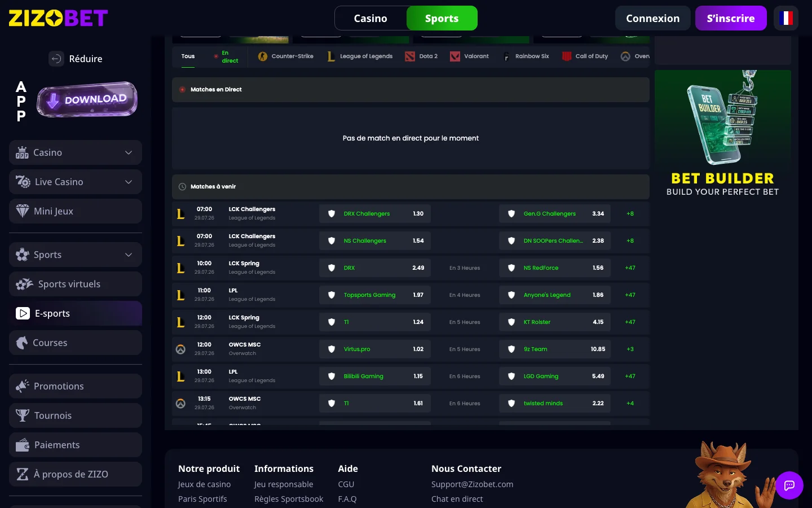Image resolution: width=812 pixels, height=508 pixels.
Task: Click the Counter-Strike game icon
Action: [263, 56]
